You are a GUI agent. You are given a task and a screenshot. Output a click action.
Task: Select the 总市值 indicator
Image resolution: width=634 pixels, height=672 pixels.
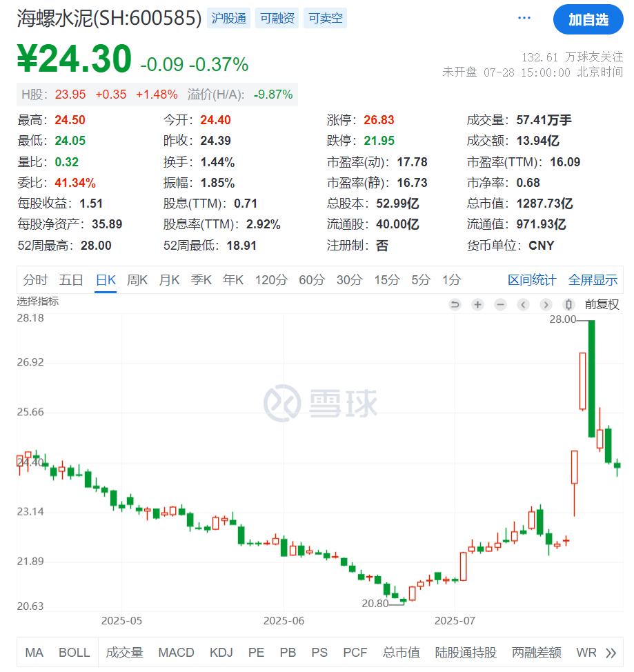[402, 653]
